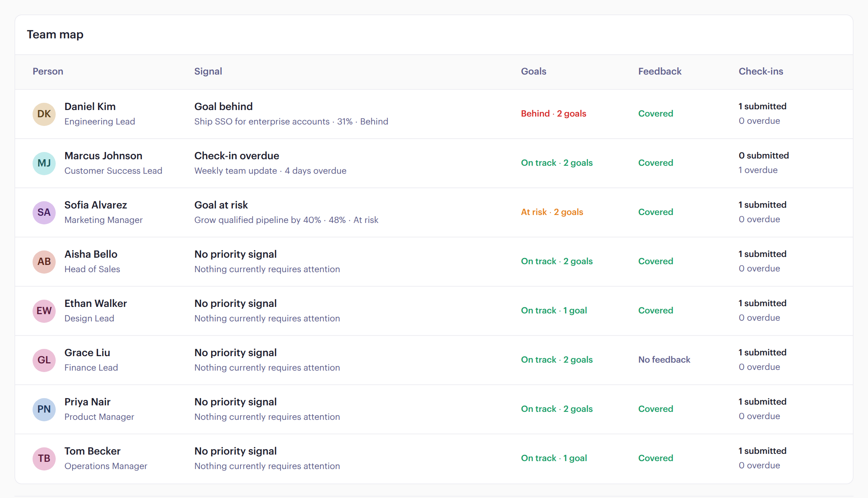Click Daniel Kim's 'Covered' feedback

(655, 114)
